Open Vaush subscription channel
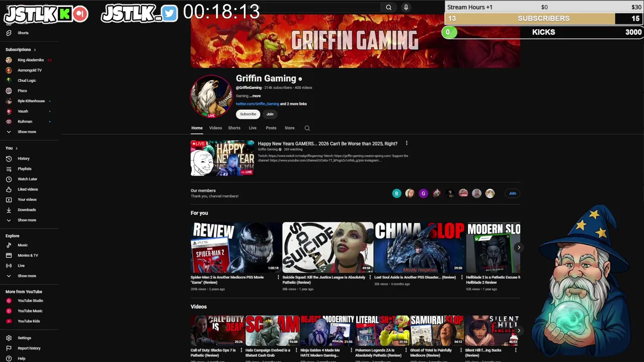 click(x=23, y=111)
